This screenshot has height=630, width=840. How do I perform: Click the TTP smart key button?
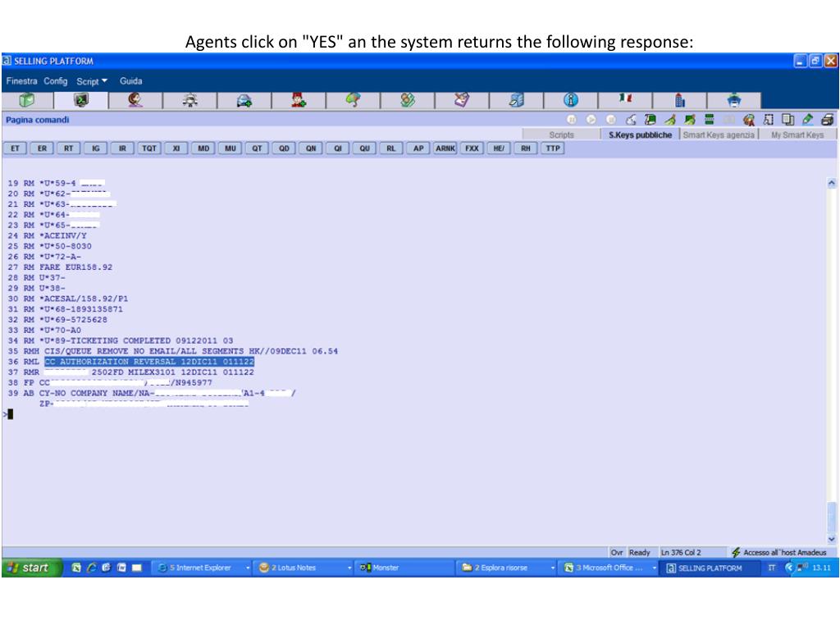tap(553, 148)
